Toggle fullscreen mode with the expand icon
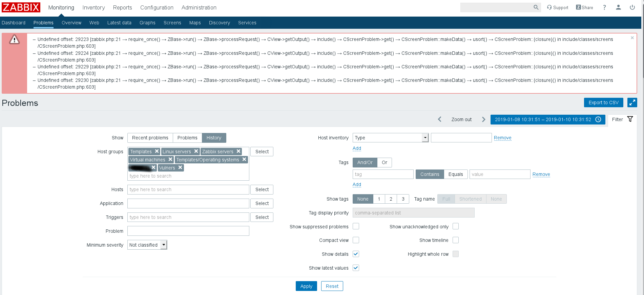The width and height of the screenshot is (644, 295). point(632,103)
